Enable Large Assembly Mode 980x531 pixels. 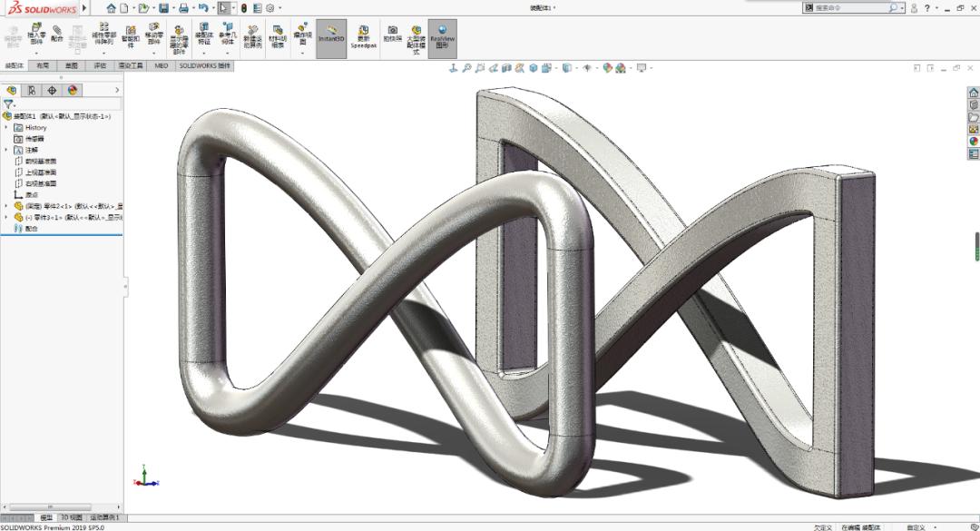pos(414,38)
